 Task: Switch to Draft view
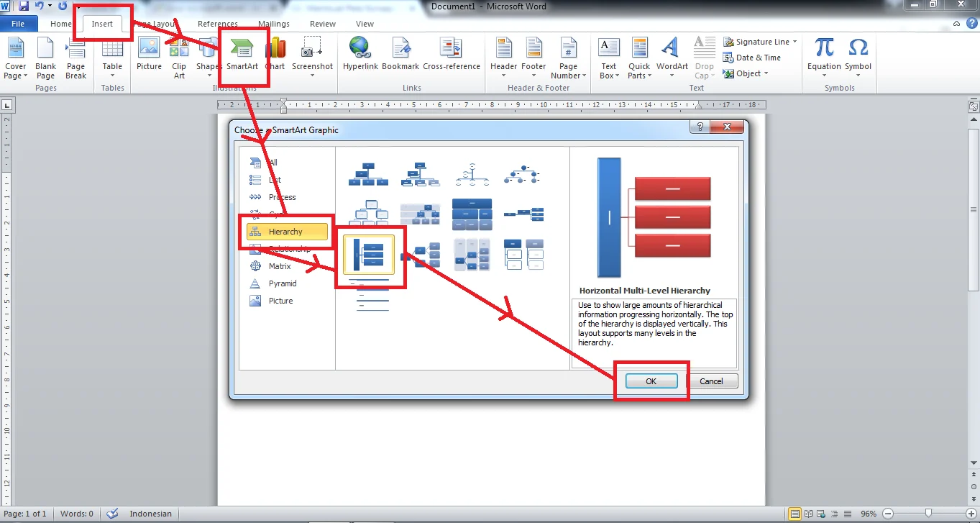tap(847, 514)
